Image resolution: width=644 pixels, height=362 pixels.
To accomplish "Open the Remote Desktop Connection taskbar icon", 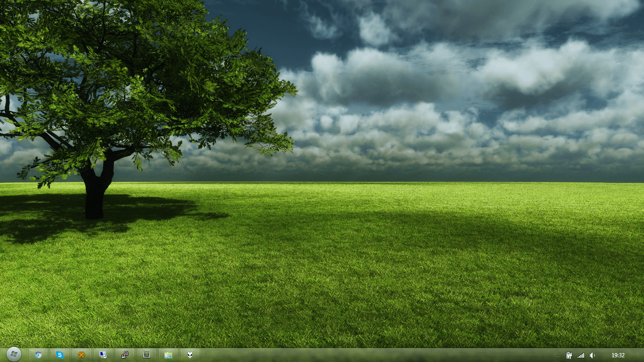I will pos(103,355).
